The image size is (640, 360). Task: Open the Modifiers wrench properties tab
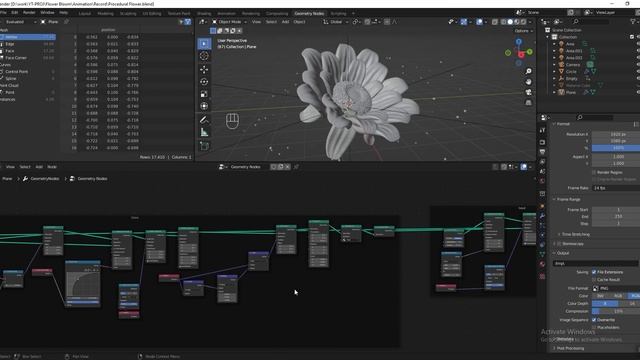click(x=542, y=216)
